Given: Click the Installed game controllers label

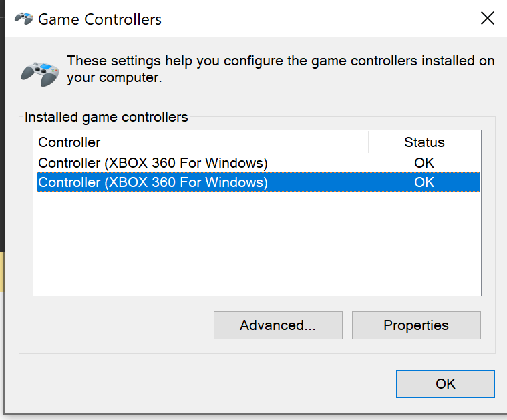Looking at the screenshot, I should (107, 118).
